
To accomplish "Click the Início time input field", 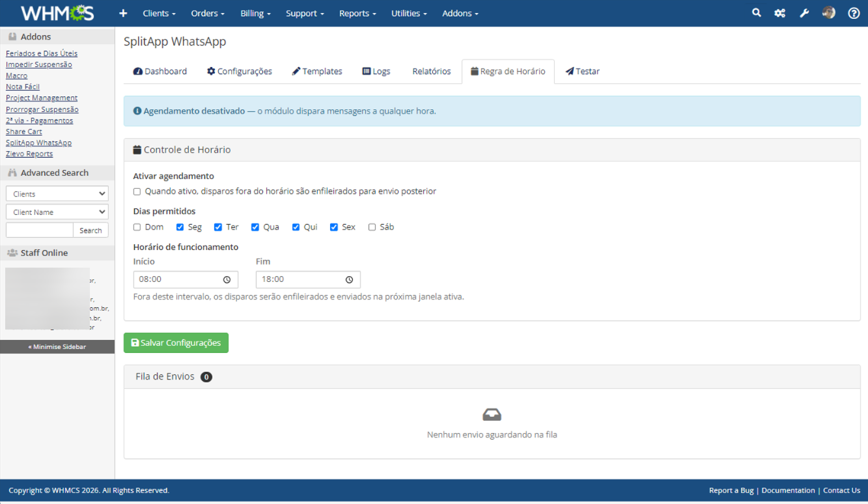I will [186, 279].
